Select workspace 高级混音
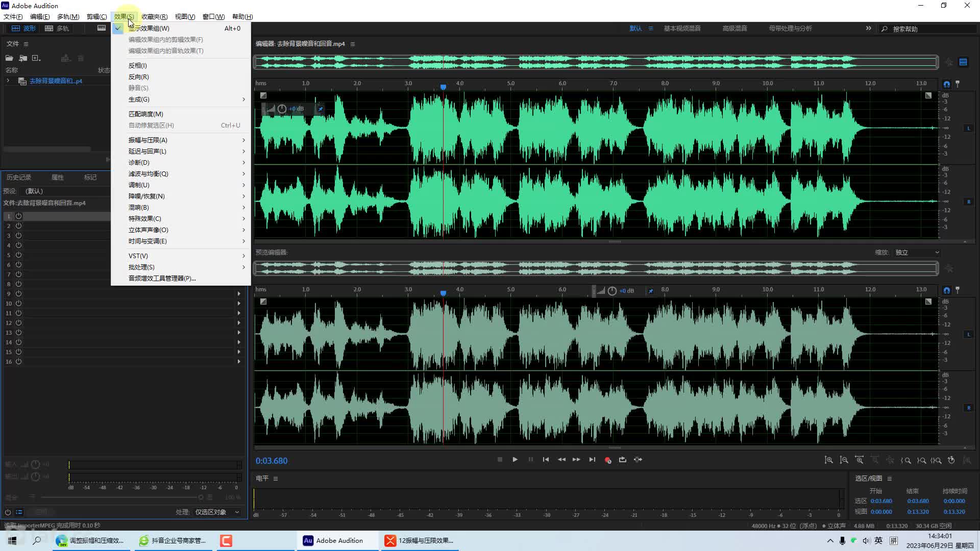The image size is (980, 551). point(734,29)
